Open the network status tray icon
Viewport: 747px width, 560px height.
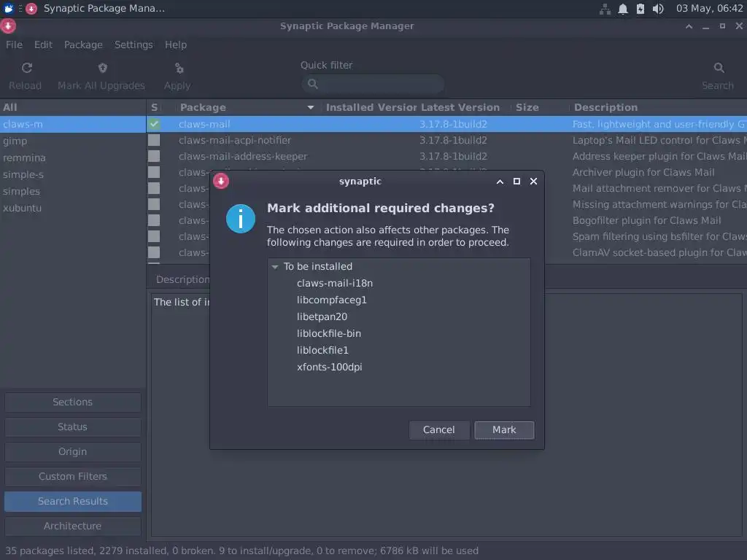tap(605, 9)
